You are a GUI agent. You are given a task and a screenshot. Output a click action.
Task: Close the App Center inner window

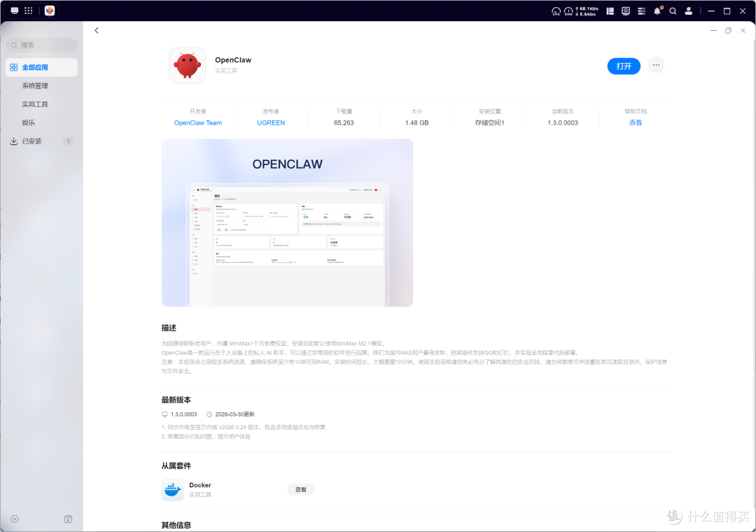pyautogui.click(x=743, y=30)
